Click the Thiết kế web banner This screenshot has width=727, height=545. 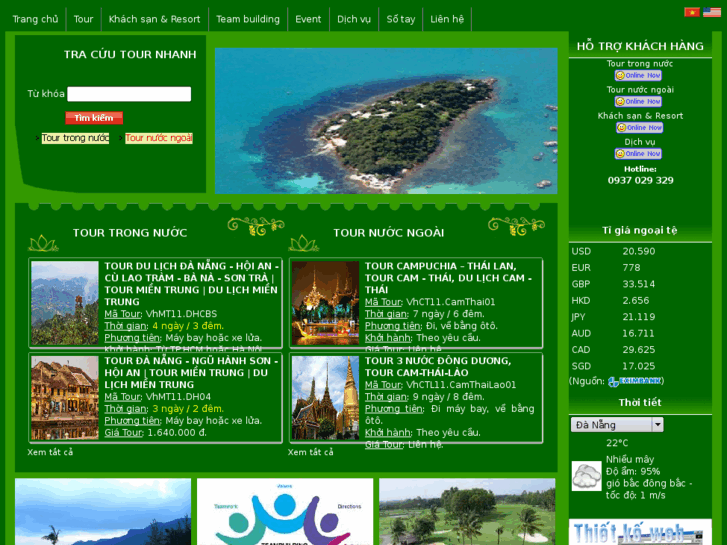point(640,532)
